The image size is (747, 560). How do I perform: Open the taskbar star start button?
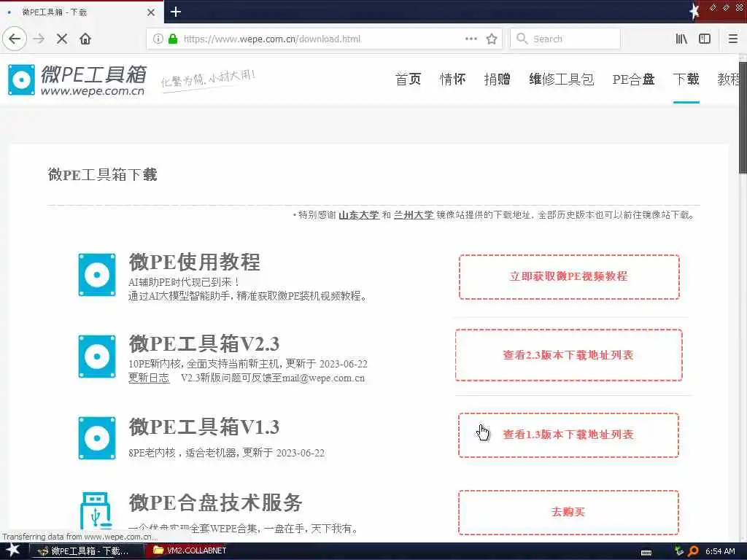[x=12, y=551]
